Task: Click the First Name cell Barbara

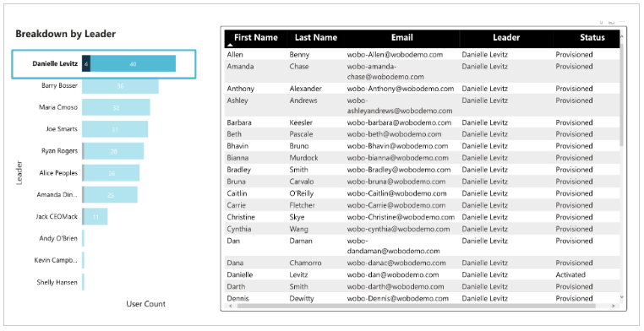Action: pyautogui.click(x=239, y=122)
